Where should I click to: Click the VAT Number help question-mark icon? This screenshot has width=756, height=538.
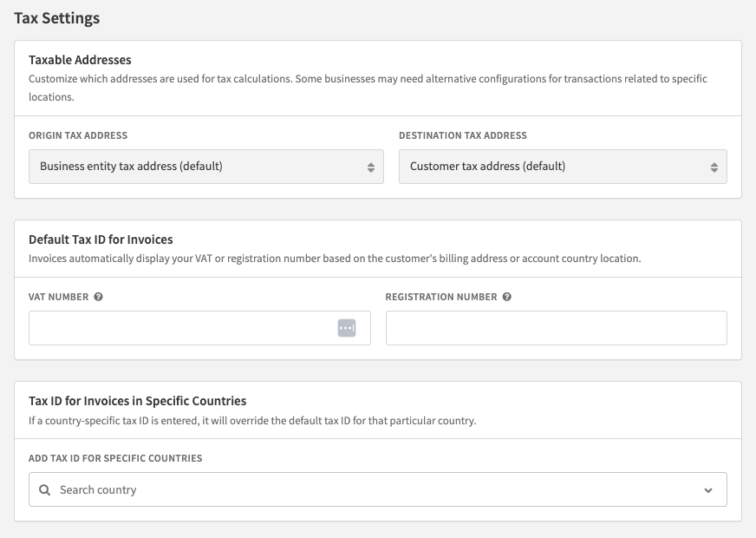(x=98, y=297)
